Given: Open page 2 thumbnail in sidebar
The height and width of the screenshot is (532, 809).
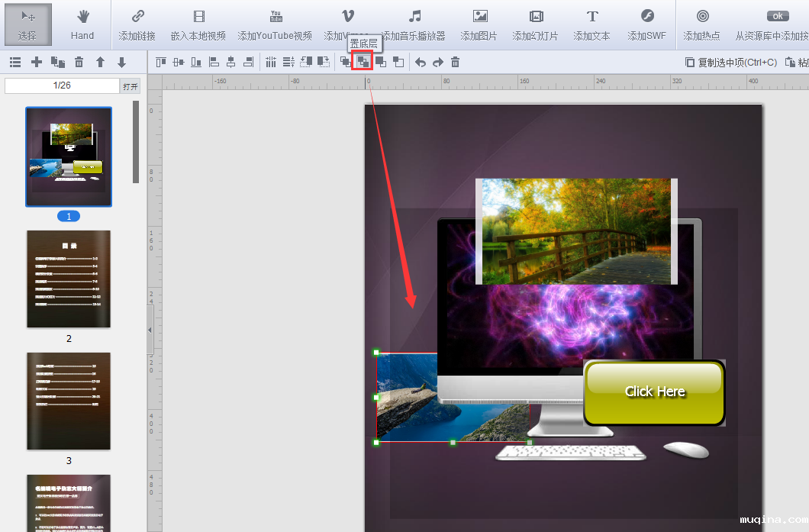Looking at the screenshot, I should coord(69,279).
